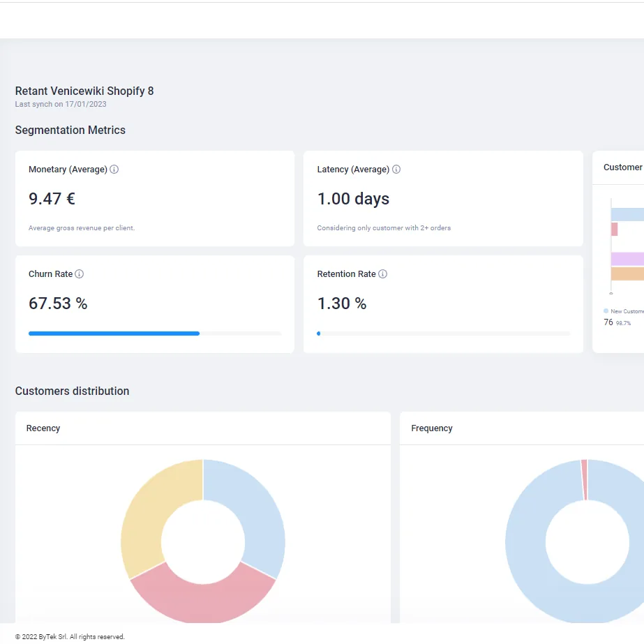The width and height of the screenshot is (644, 644).
Task: Open the Latency (Average) info icon
Action: [396, 170]
